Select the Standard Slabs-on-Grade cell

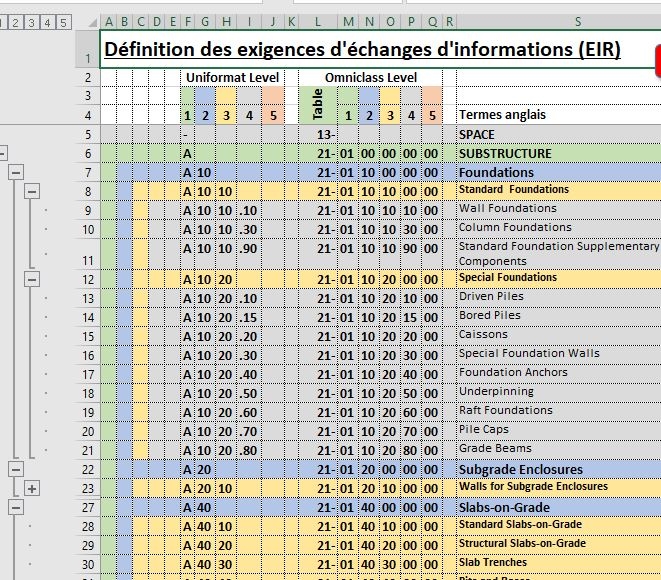point(559,526)
